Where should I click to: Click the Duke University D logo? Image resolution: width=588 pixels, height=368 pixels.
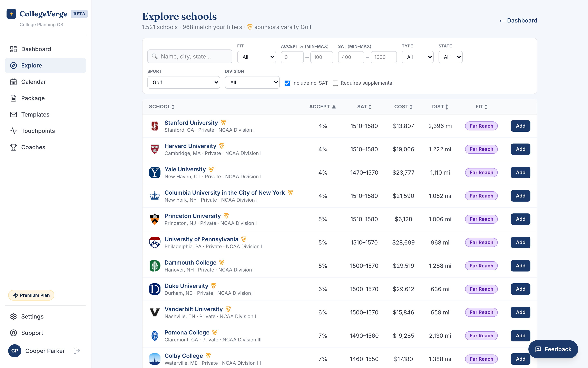pyautogui.click(x=155, y=289)
